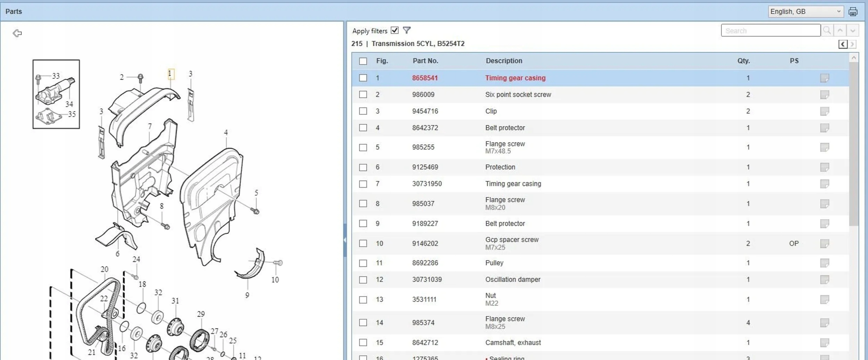Open note icon for Pulley row
868x360 pixels.
coord(825,263)
